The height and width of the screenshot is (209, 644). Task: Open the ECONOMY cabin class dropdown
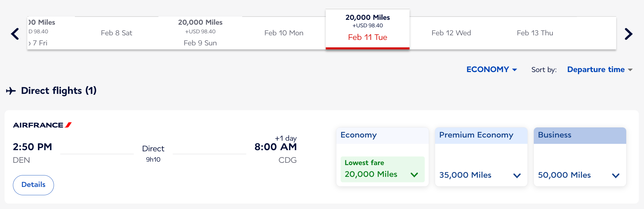point(491,69)
